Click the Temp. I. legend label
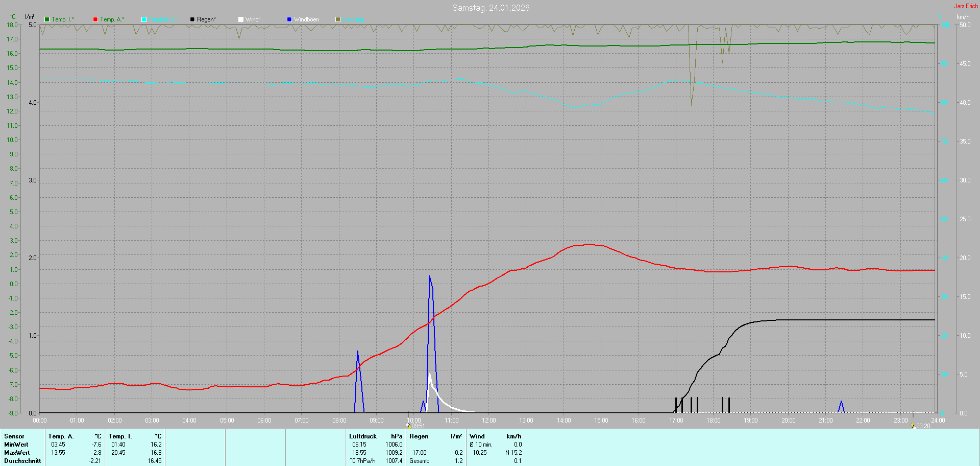This screenshot has width=980, height=466. [x=63, y=19]
